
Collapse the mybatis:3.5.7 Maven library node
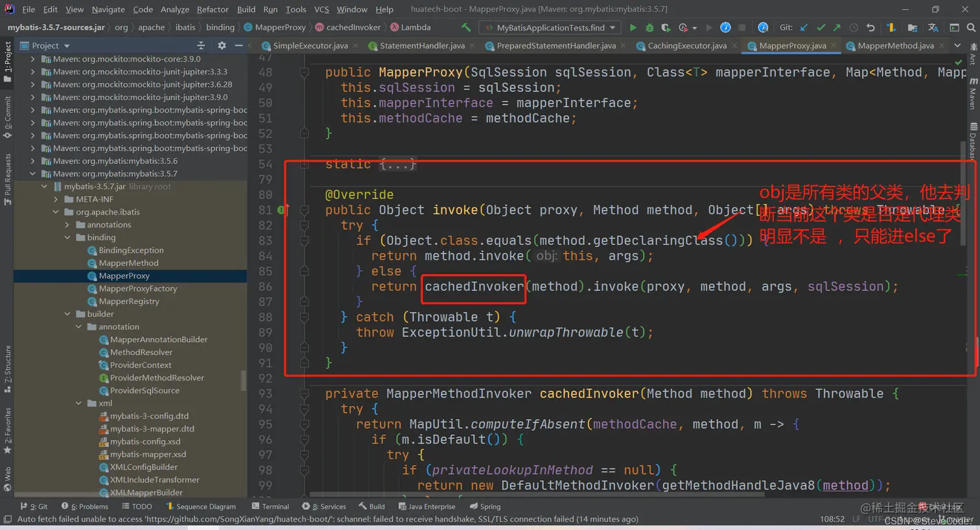point(32,174)
